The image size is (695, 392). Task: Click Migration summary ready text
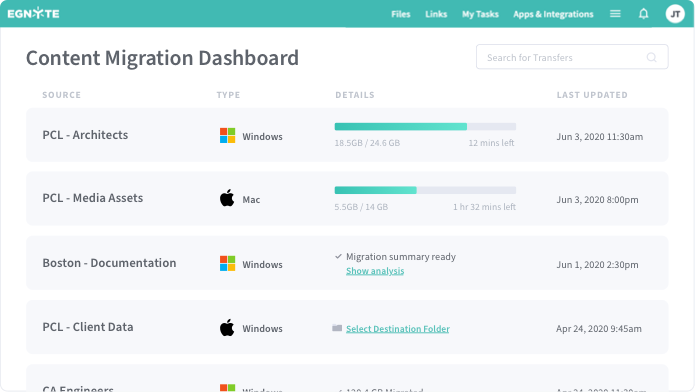click(x=401, y=257)
